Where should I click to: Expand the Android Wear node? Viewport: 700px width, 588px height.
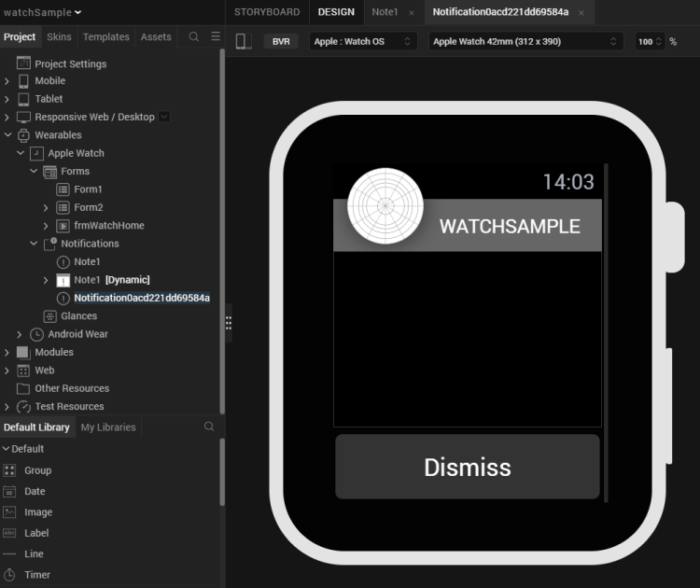20,334
